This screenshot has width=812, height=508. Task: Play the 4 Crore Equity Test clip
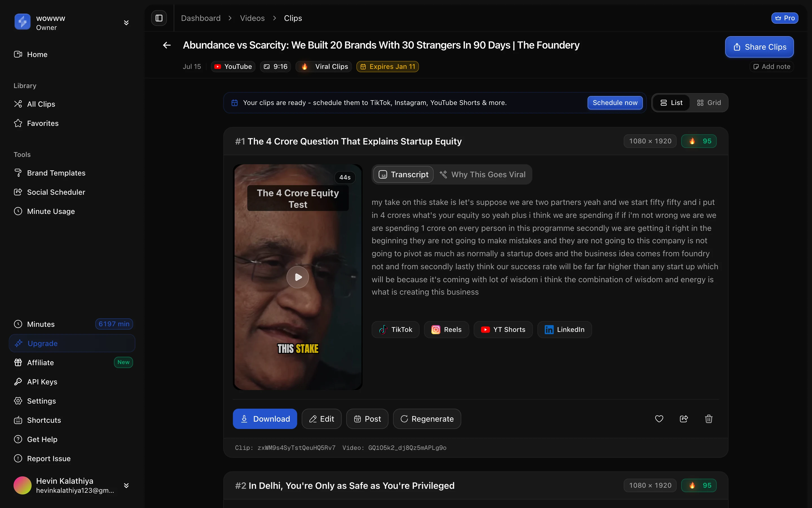coord(298,277)
